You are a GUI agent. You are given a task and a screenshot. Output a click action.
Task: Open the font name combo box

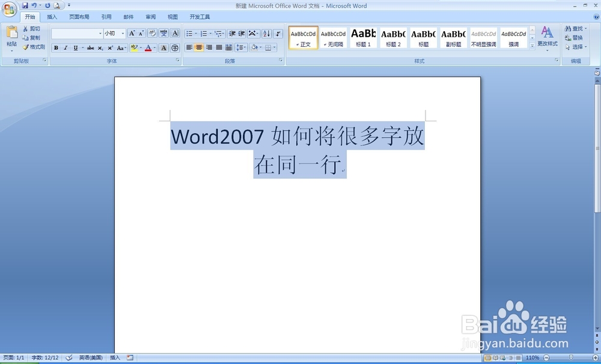click(x=77, y=33)
